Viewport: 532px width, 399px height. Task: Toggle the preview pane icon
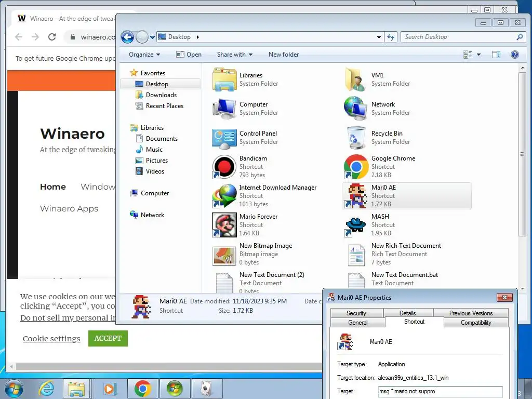pos(496,55)
